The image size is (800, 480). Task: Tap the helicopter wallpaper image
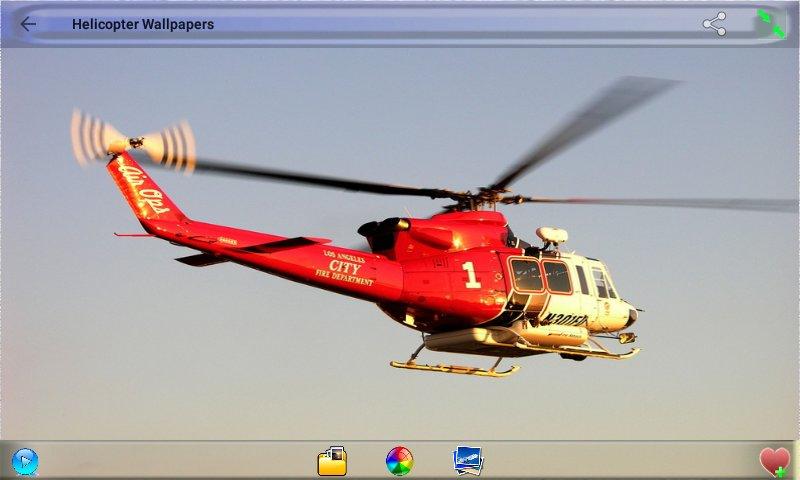[x=400, y=244]
